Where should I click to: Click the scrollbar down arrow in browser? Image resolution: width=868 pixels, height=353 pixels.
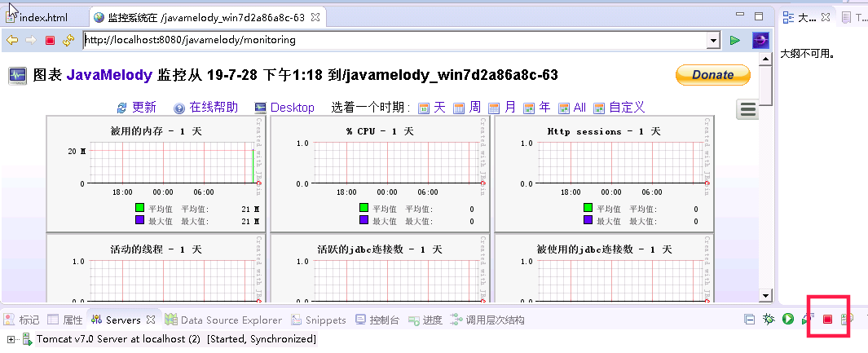tap(765, 295)
